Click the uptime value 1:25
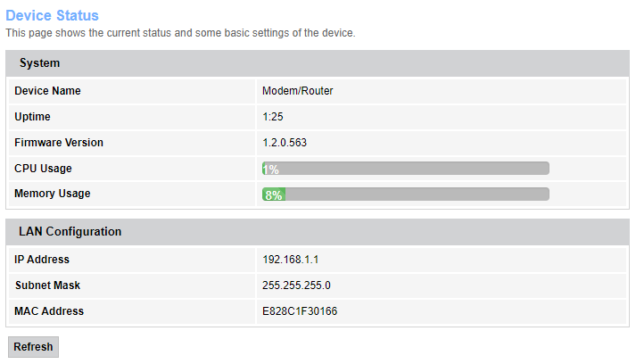636x364 pixels. 273,117
